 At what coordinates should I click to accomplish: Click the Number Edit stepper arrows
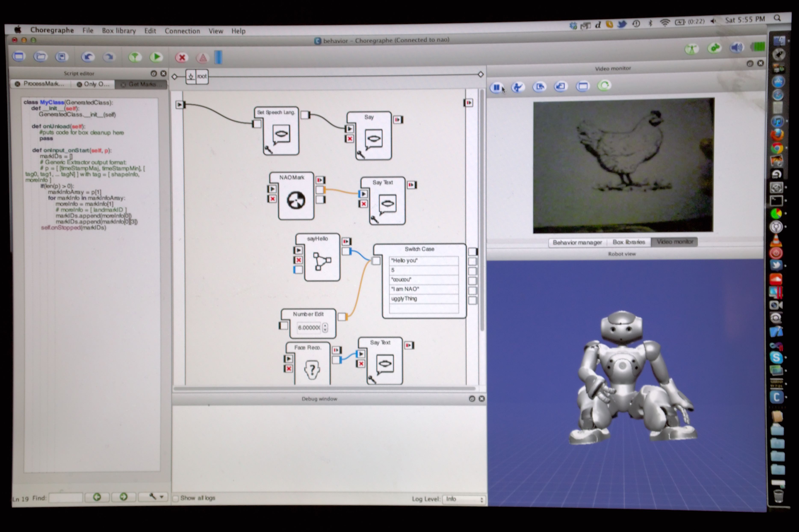(325, 327)
